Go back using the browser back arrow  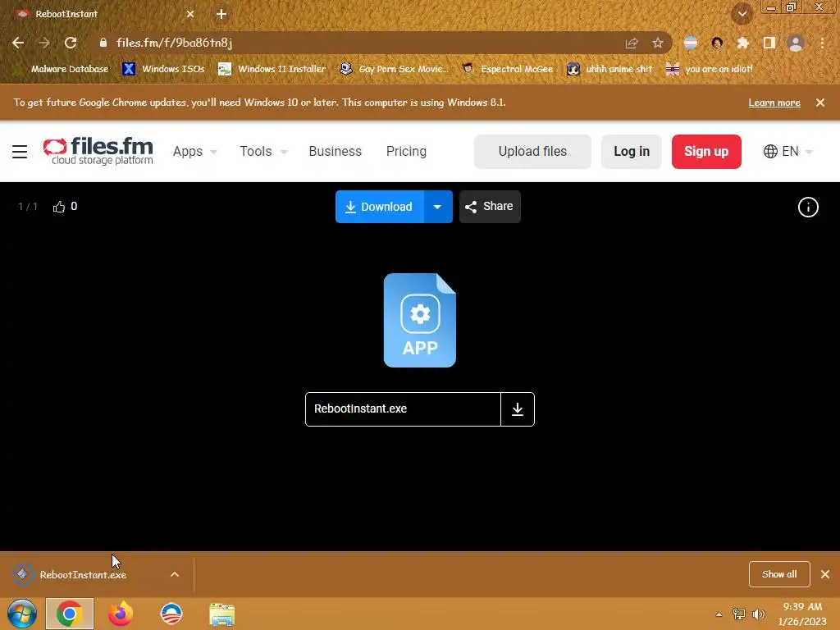click(18, 43)
